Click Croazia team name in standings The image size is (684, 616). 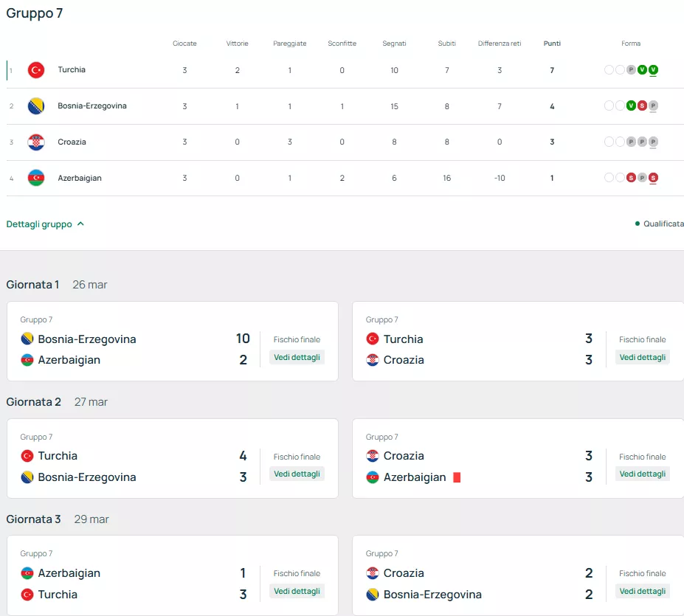pos(72,142)
